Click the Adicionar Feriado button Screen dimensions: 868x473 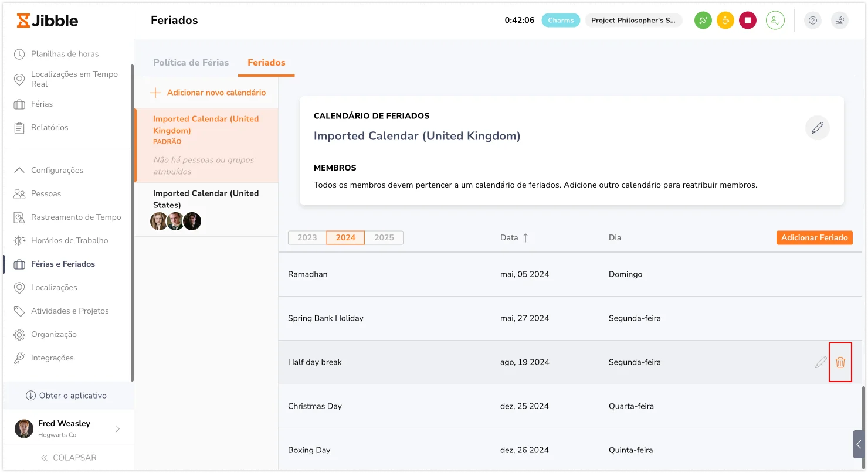coord(814,237)
